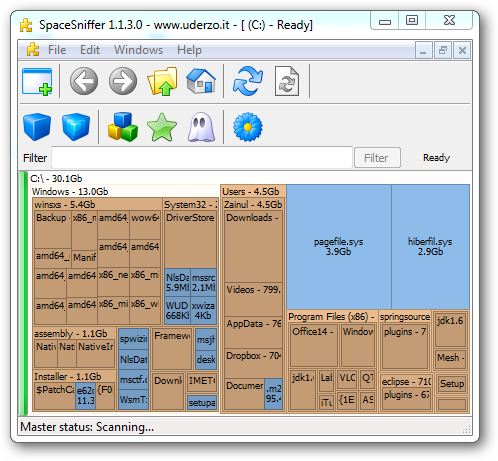Go forward with the right arrow button

(x=123, y=81)
